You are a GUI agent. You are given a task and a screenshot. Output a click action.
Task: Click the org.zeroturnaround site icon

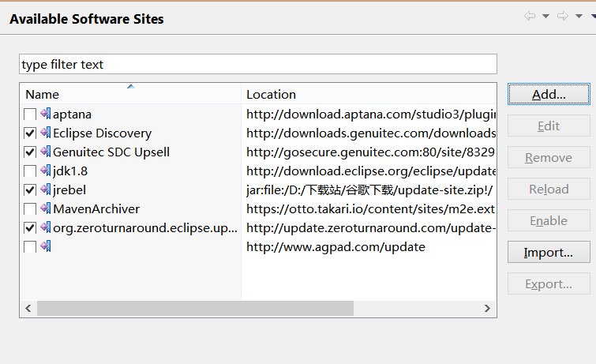[x=46, y=227]
